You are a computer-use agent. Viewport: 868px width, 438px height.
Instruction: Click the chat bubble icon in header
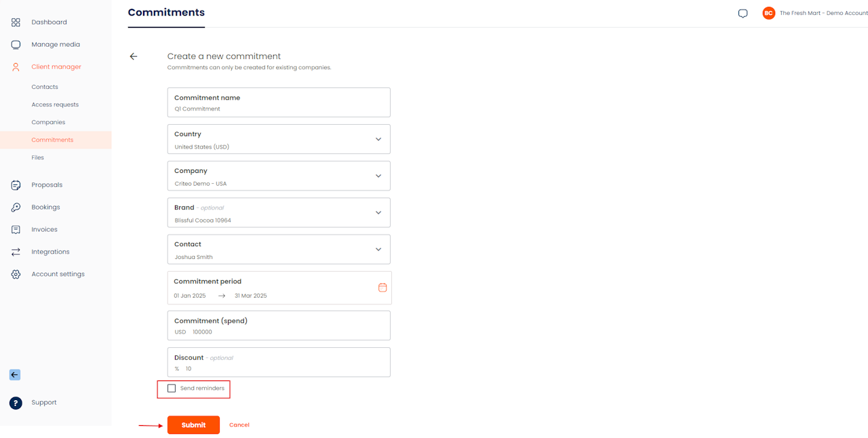(743, 14)
